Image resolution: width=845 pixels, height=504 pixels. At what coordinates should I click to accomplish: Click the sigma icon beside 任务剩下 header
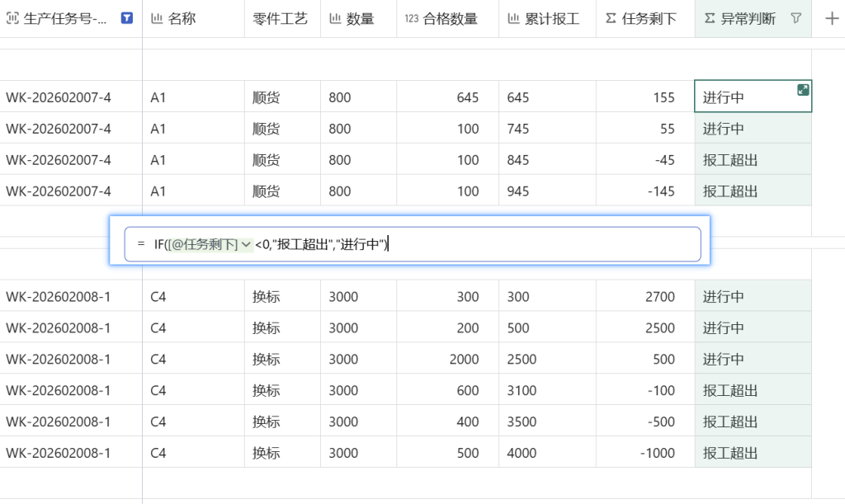[611, 19]
